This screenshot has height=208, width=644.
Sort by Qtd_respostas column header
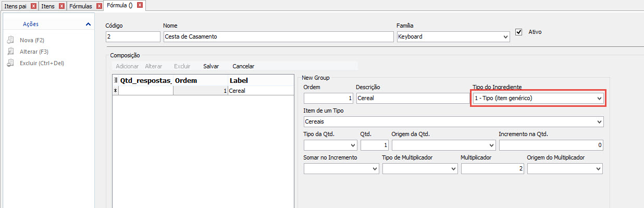pyautogui.click(x=146, y=81)
